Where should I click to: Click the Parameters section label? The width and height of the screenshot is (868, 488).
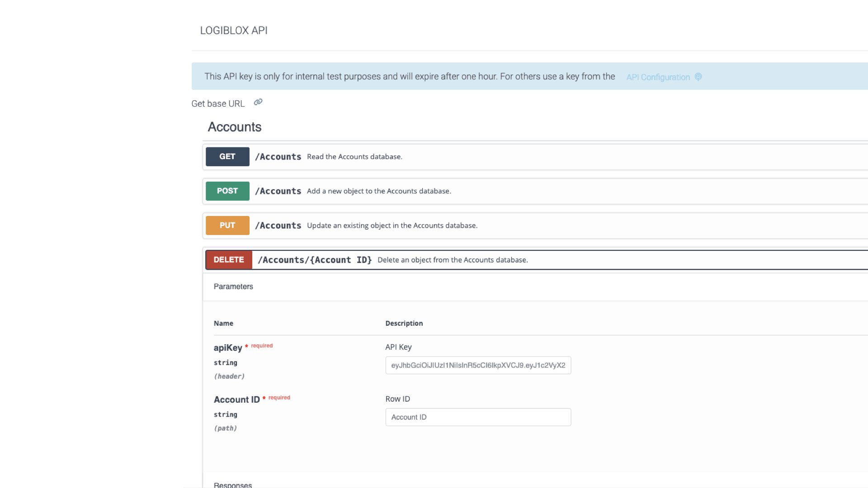click(x=233, y=286)
